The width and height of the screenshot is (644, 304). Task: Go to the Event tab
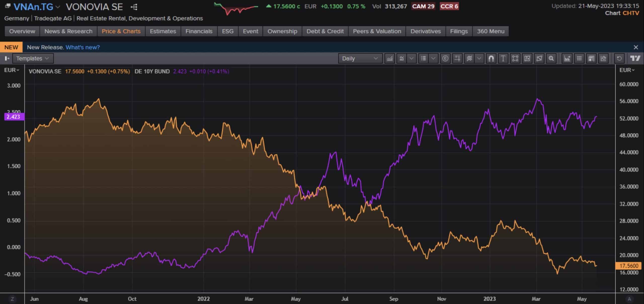click(251, 31)
